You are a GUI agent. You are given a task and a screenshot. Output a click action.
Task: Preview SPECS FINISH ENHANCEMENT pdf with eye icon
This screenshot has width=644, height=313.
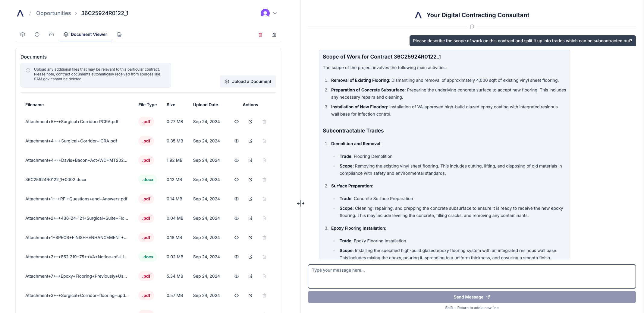click(237, 238)
